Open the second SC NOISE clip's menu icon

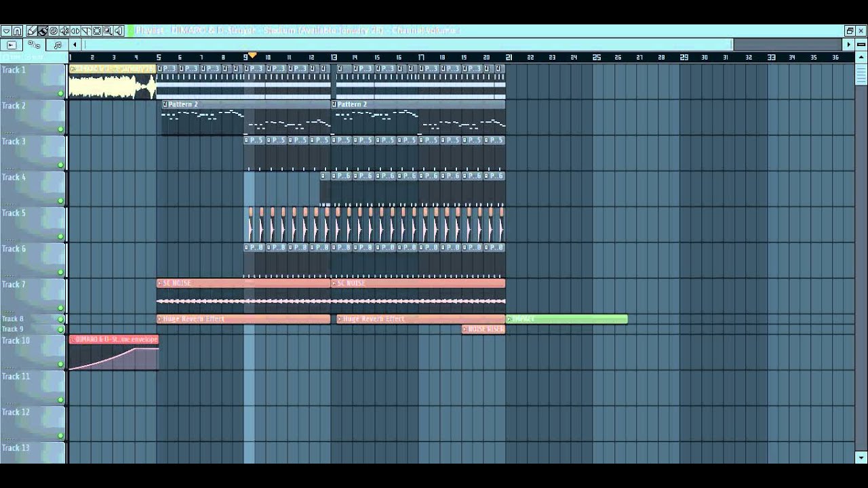coord(334,283)
